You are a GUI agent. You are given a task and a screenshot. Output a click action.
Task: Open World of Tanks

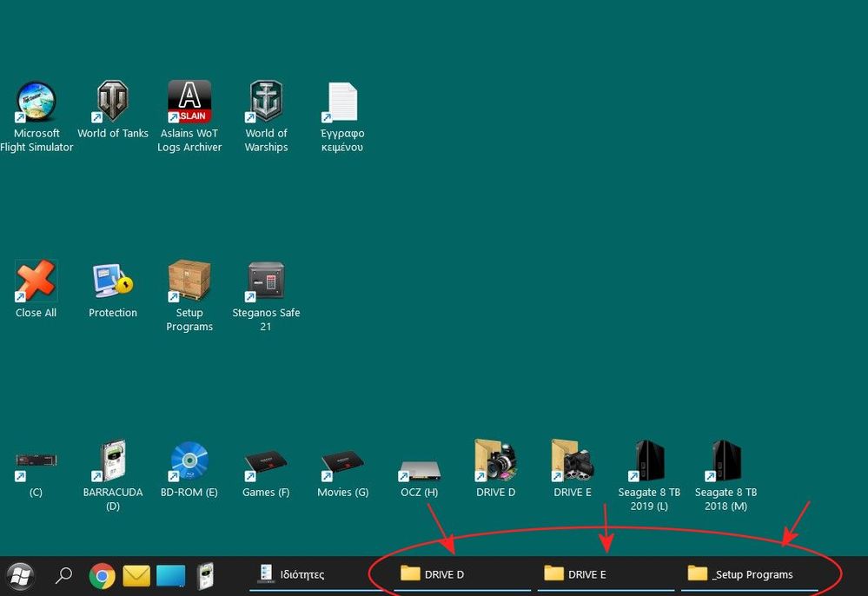112,100
